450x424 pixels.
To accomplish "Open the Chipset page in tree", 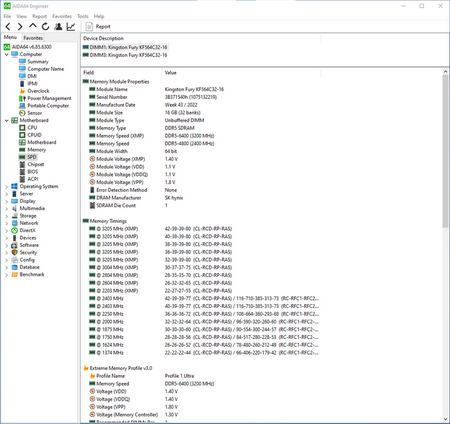I will click(36, 164).
